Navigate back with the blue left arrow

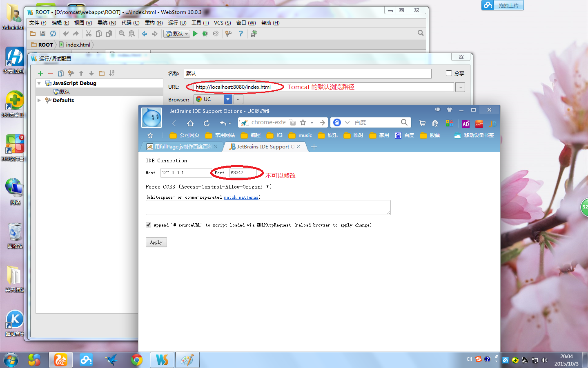point(145,34)
